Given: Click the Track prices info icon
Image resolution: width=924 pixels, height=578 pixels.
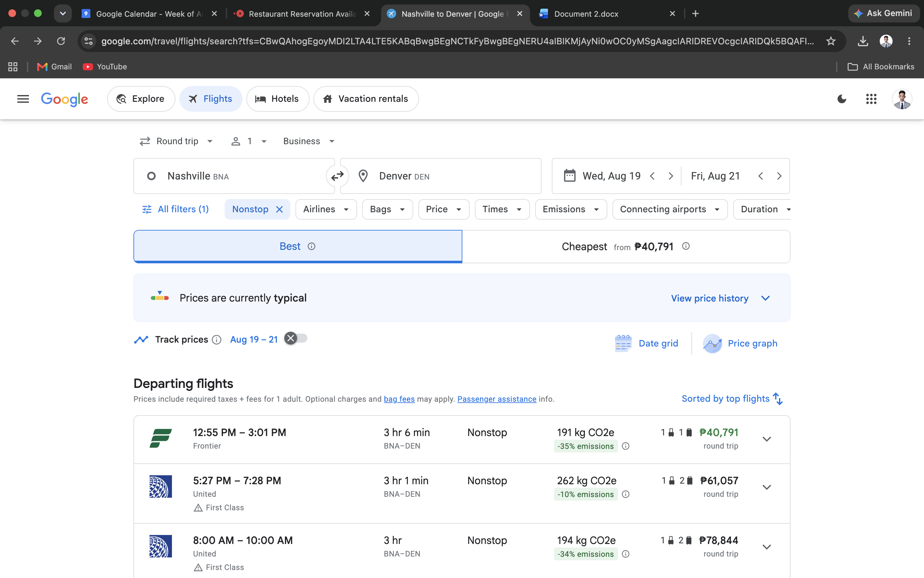Looking at the screenshot, I should click(217, 339).
